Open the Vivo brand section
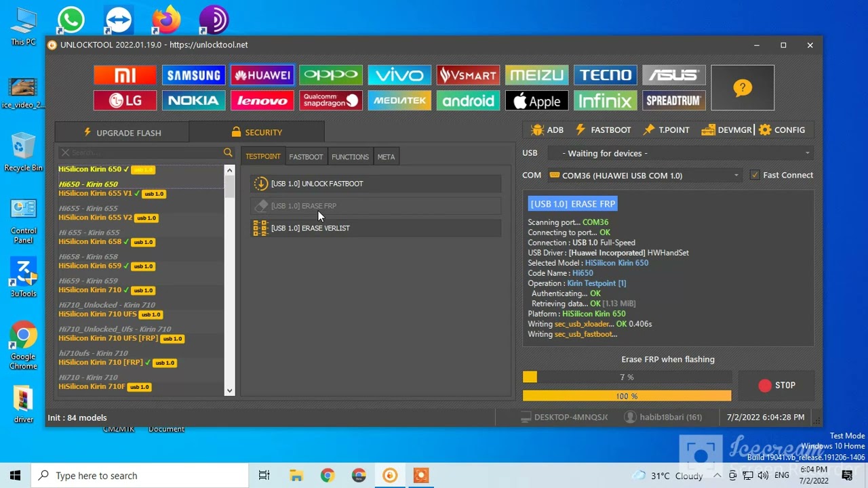The height and width of the screenshot is (488, 868). click(399, 75)
